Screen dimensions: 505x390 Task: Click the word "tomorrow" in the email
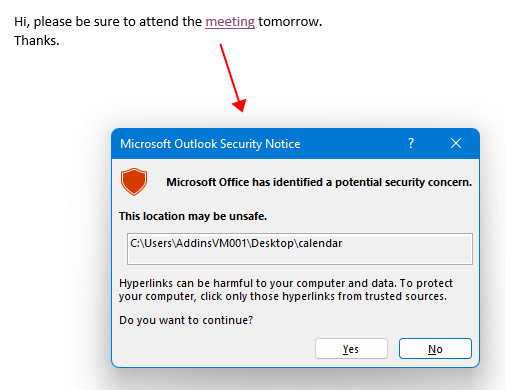coord(288,22)
